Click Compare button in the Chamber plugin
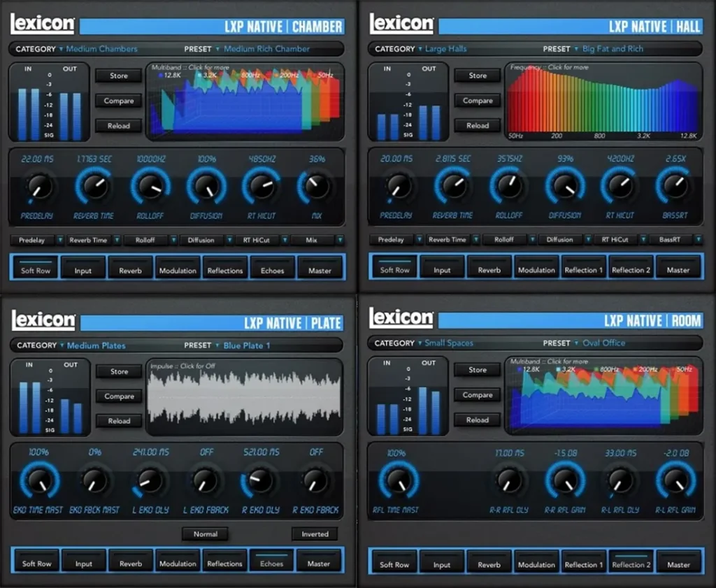Screen dimensions: 716x588 tap(119, 101)
